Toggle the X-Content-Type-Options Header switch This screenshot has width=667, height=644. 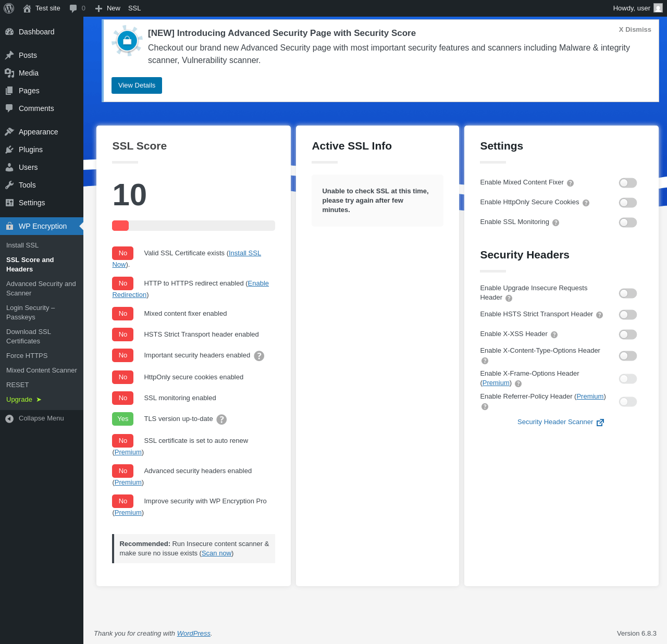628,356
